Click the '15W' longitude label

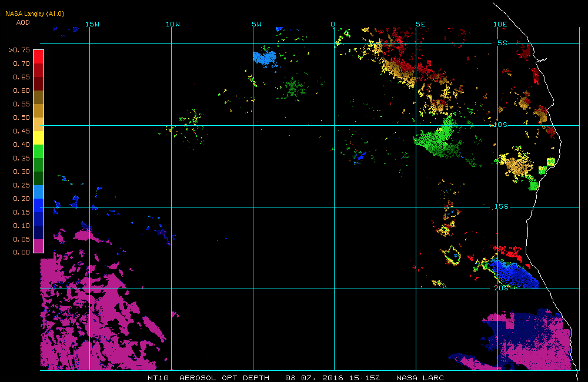92,24
